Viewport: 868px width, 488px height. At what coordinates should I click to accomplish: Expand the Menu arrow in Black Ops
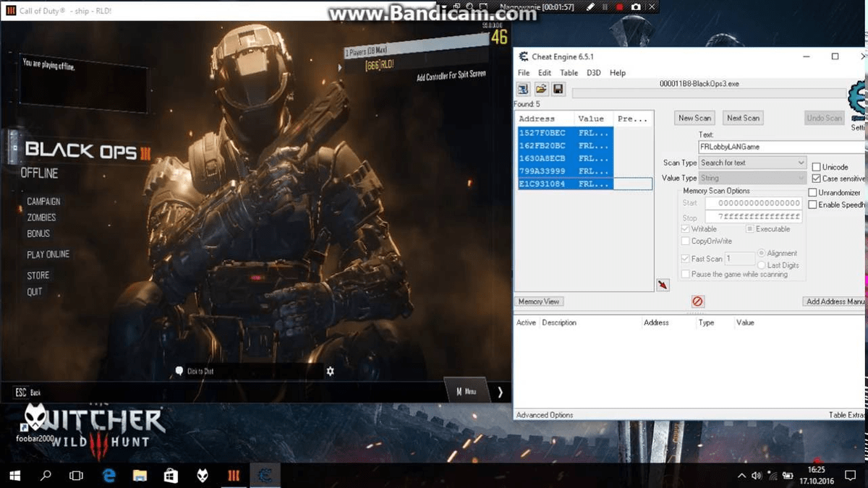(x=500, y=392)
